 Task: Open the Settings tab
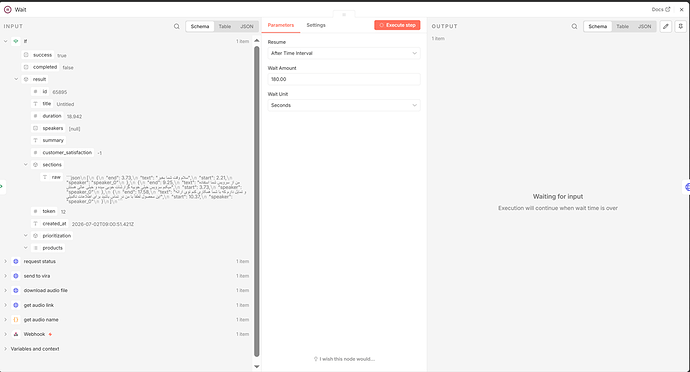tap(316, 25)
